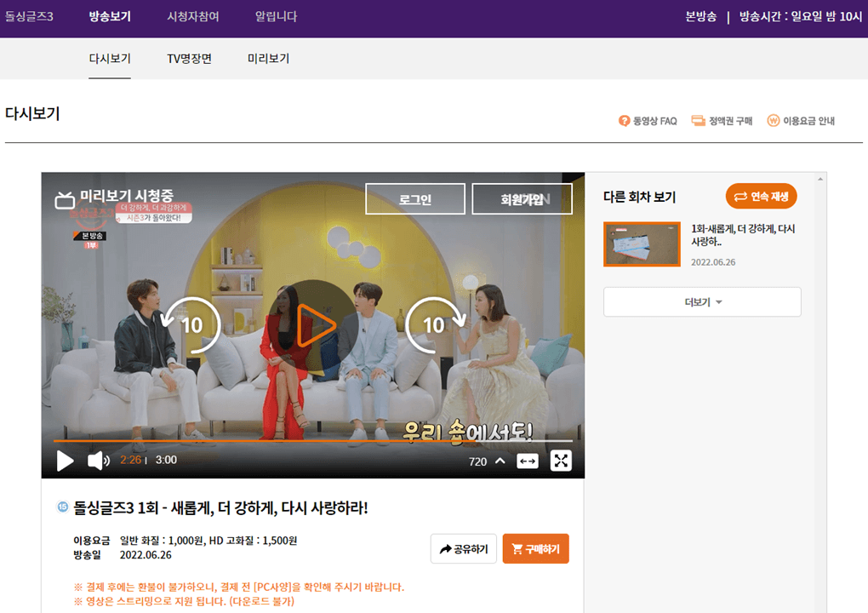
Task: Open the 이용요금 안내 fee guide icon
Action: (x=800, y=120)
